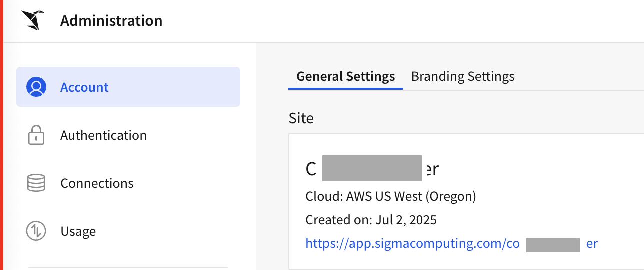Click the Usage arrows icon
The height and width of the screenshot is (270, 644).
pos(36,231)
